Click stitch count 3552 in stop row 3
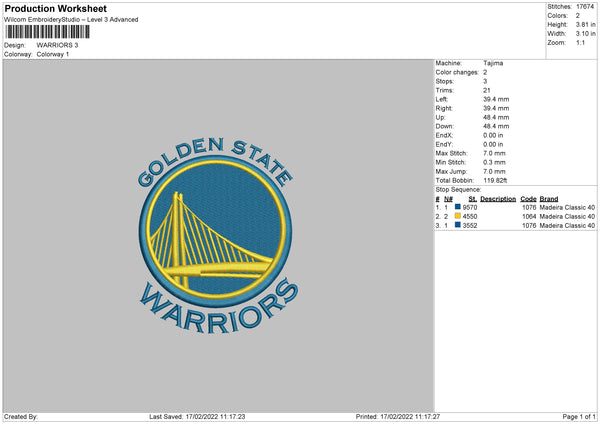 click(470, 226)
